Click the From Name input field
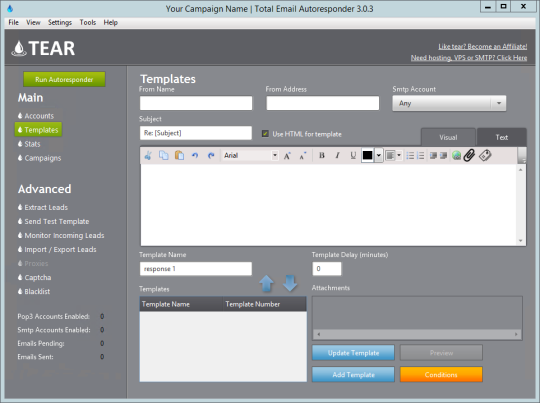 click(196, 103)
